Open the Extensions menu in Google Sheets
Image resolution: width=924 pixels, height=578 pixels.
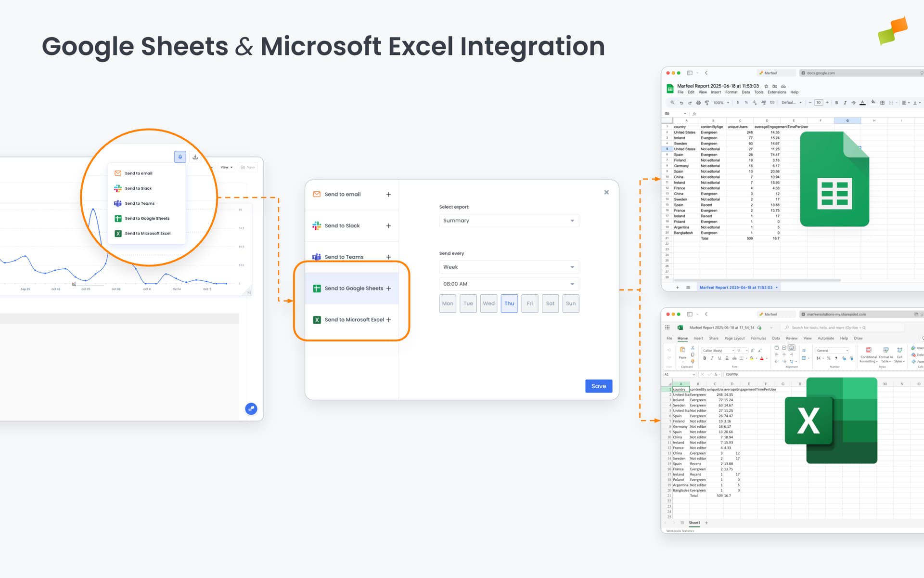[776, 92]
